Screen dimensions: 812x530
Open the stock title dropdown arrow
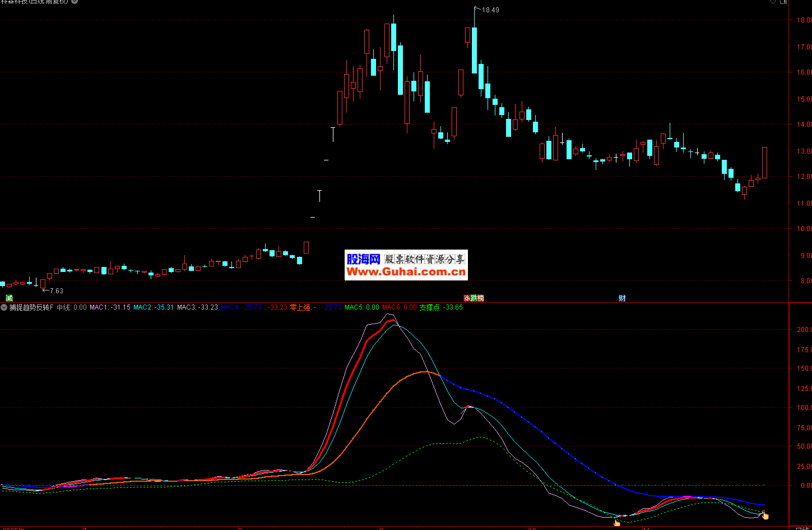click(75, 2)
